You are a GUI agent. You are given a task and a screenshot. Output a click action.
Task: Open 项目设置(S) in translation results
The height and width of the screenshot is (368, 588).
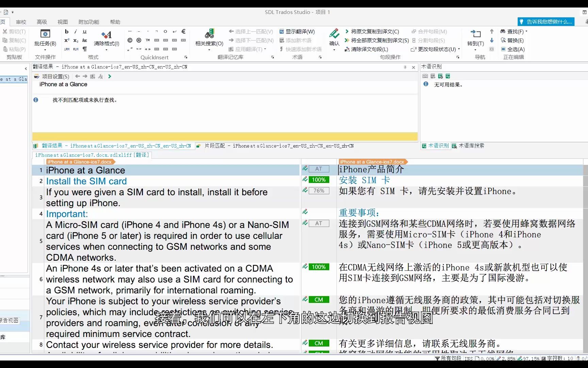pos(52,76)
